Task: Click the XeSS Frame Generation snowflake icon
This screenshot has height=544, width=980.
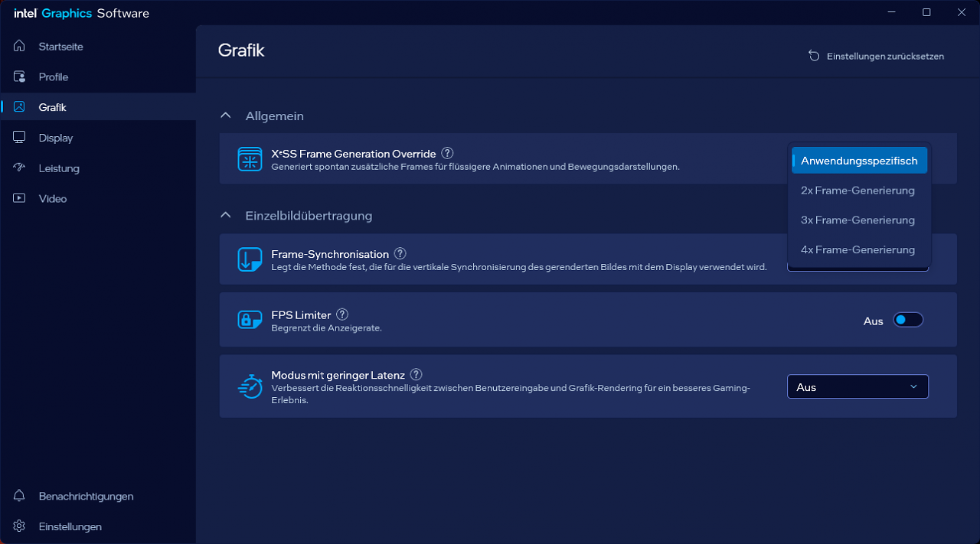Action: 250,159
